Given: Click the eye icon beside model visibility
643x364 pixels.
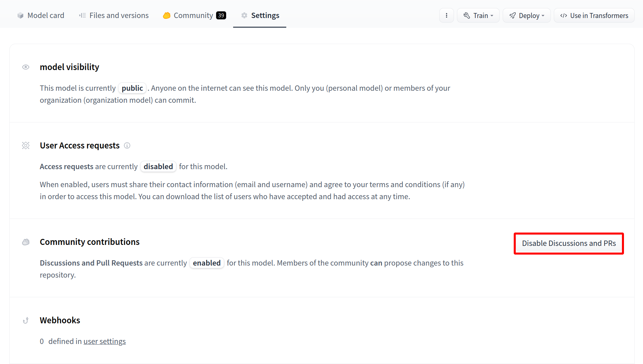Looking at the screenshot, I should tap(26, 67).
